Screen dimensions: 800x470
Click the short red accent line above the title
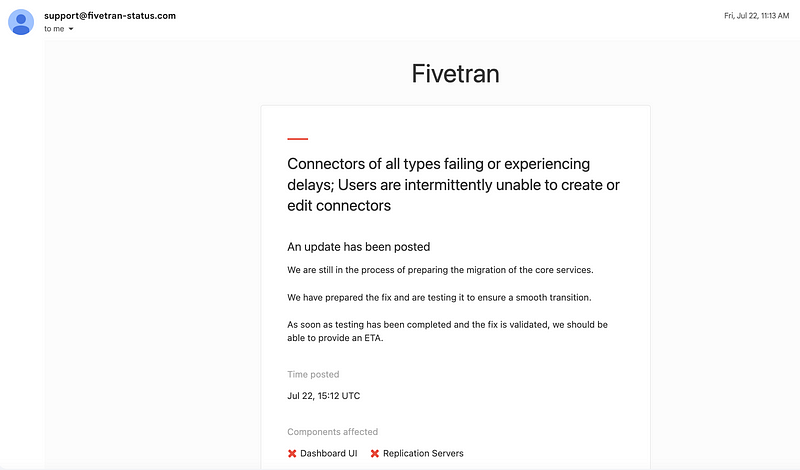[x=297, y=139]
